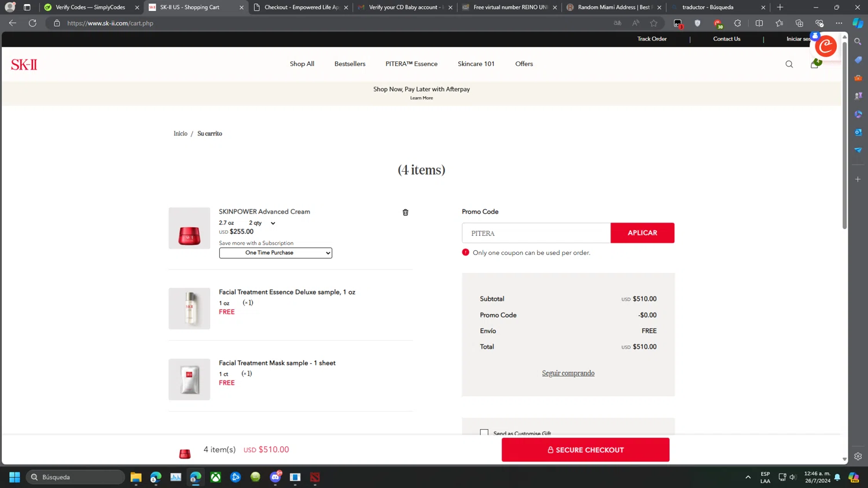This screenshot has height=488, width=868.
Task: Open the Shop All menu
Action: [x=302, y=64]
